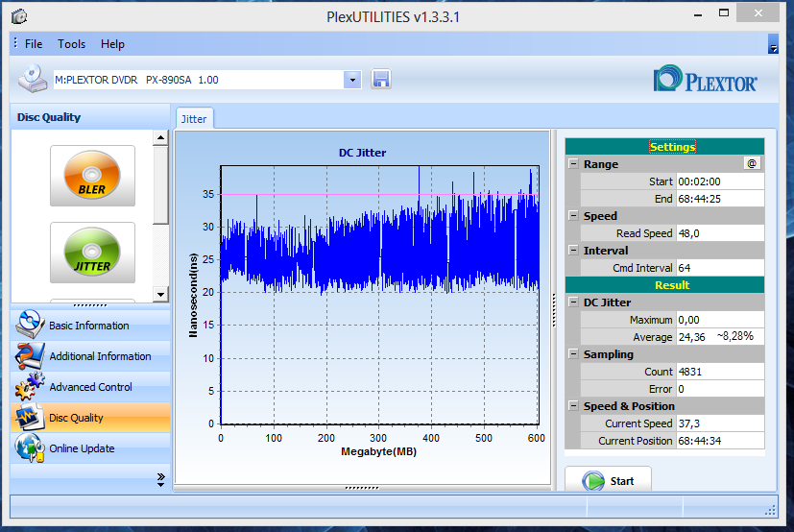Open Basic Information section
This screenshot has height=532, width=794.
(x=90, y=326)
